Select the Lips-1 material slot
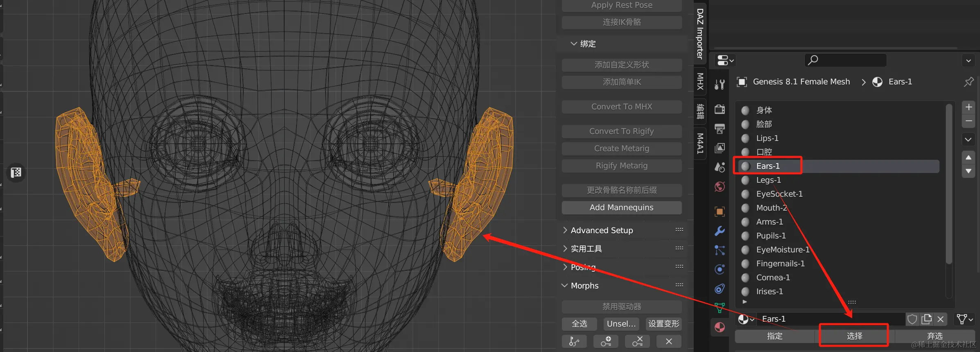Viewport: 980px width, 352px height. coord(839,138)
